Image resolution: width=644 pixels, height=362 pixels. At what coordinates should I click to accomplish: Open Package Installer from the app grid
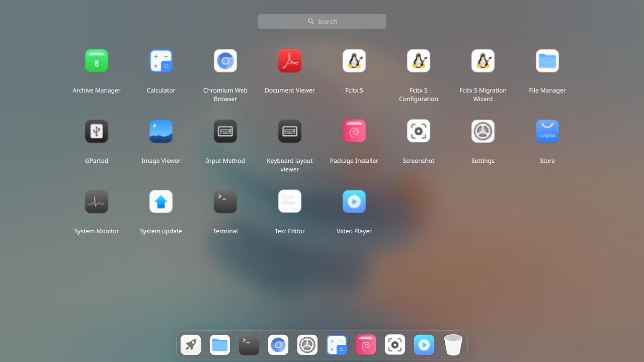pyautogui.click(x=354, y=131)
